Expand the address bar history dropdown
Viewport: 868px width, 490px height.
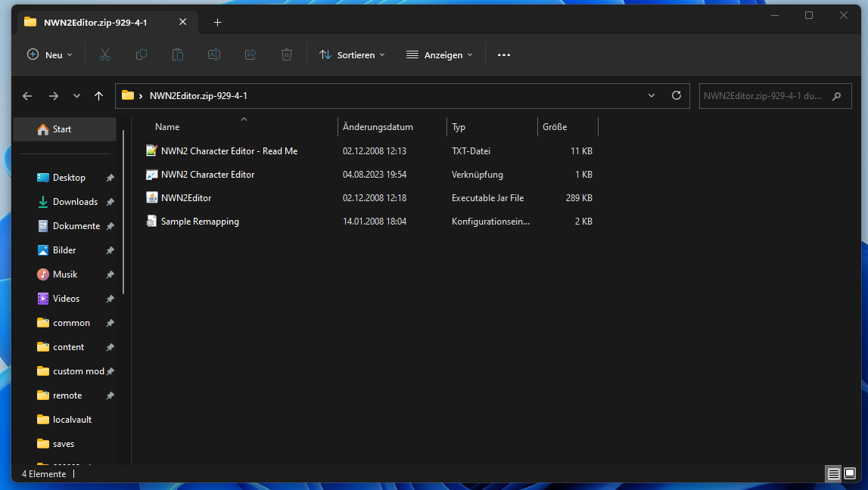[x=652, y=96]
